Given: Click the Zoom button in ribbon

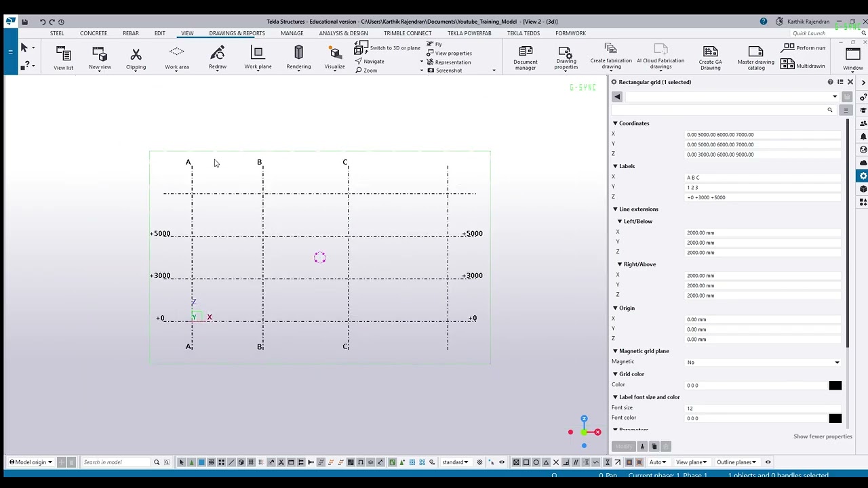Looking at the screenshot, I should (x=366, y=70).
